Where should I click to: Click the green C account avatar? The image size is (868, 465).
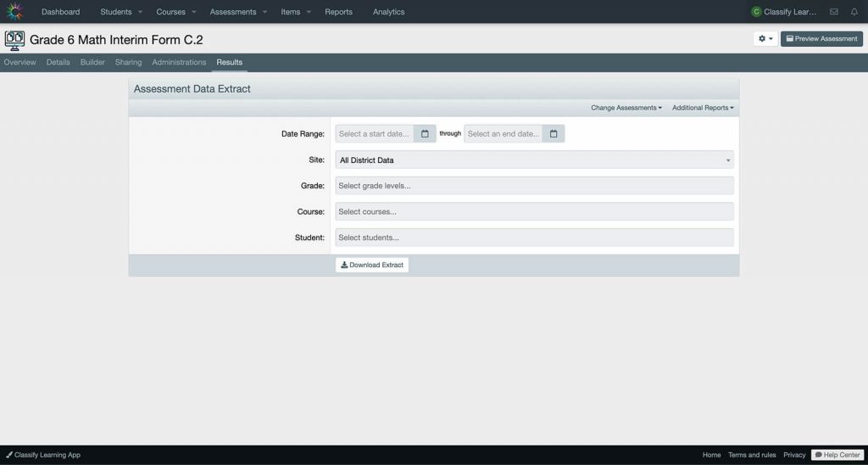tap(756, 12)
